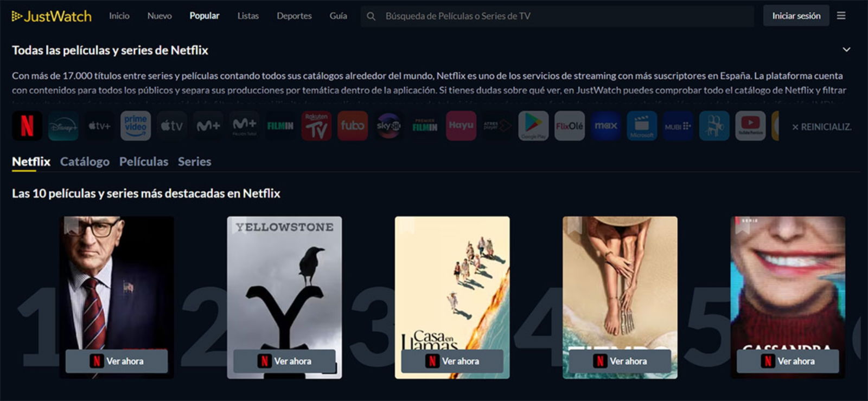
Task: Switch to the Catálogo tab
Action: pos(85,161)
